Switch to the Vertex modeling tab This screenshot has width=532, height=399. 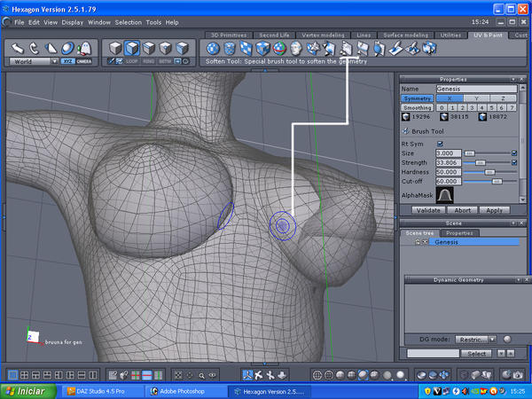pos(321,35)
